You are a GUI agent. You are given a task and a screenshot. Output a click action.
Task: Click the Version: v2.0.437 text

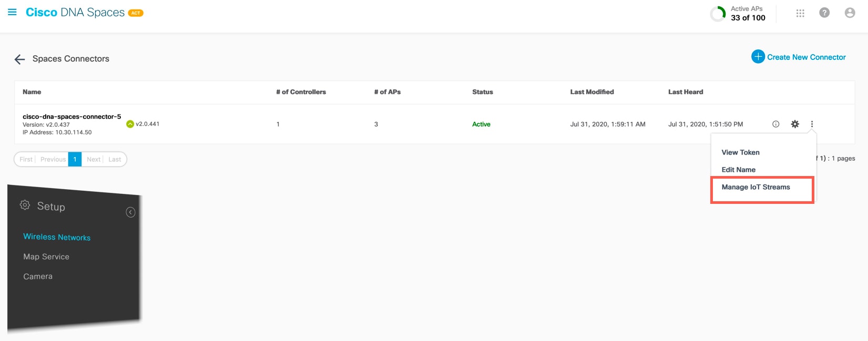46,125
